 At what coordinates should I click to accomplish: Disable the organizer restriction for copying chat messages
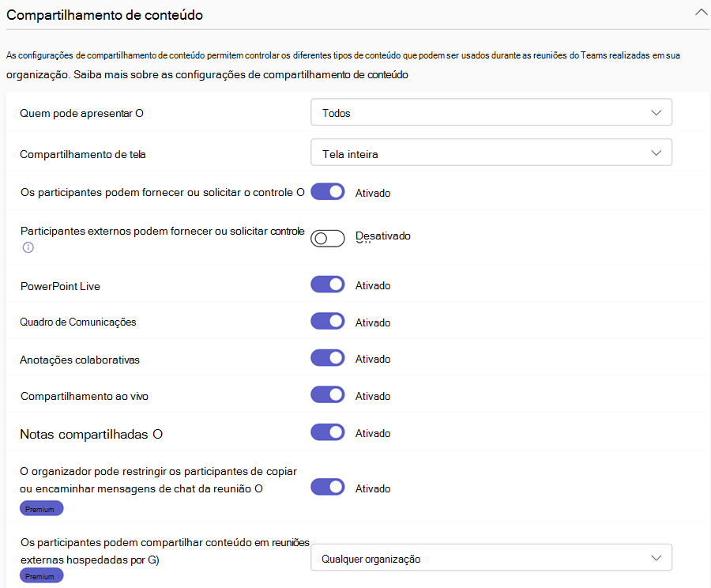pos(327,488)
